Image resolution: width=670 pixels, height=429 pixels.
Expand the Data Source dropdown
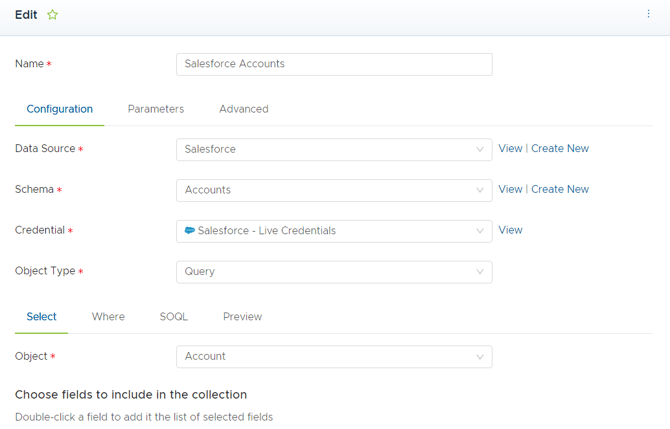click(334, 150)
